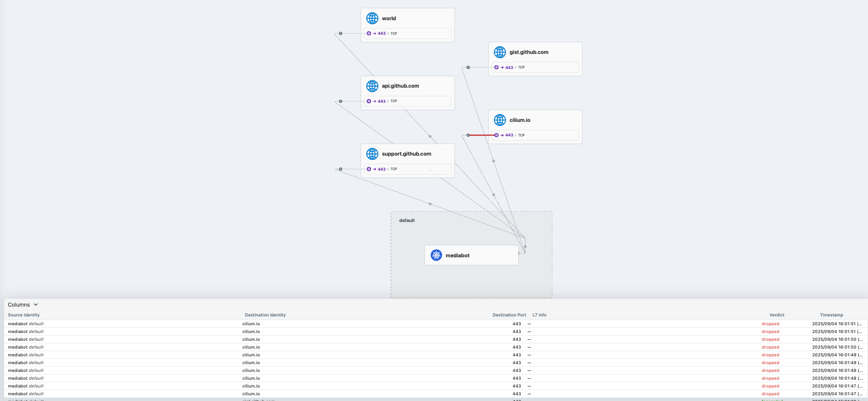Select the support.github.com card title

pyautogui.click(x=407, y=154)
